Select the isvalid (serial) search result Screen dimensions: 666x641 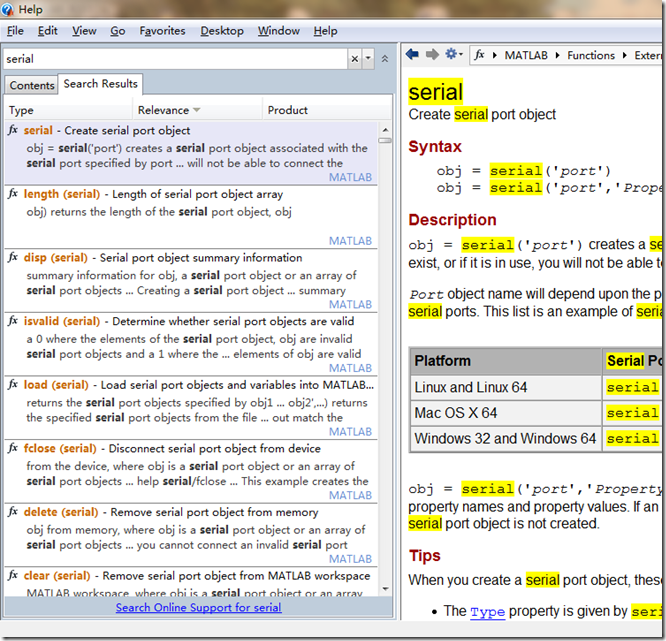(62, 322)
